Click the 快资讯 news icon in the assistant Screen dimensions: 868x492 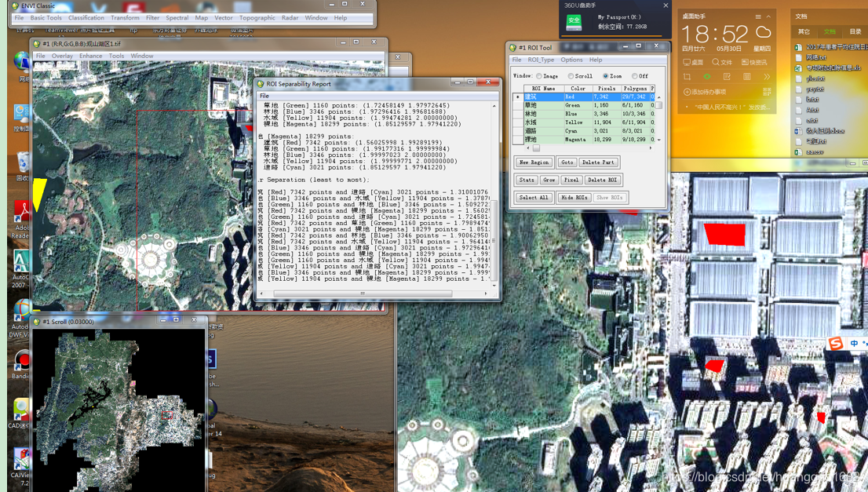click(x=745, y=62)
